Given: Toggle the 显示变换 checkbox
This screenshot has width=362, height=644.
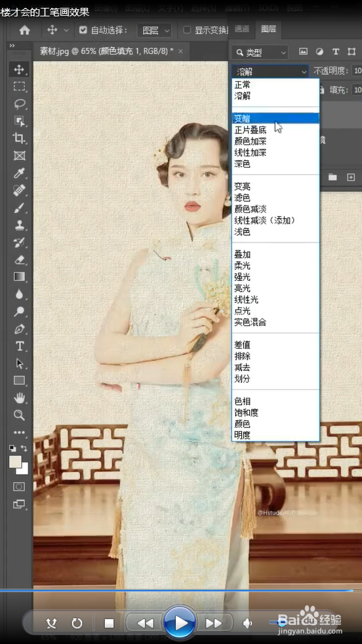Looking at the screenshot, I should [187, 30].
